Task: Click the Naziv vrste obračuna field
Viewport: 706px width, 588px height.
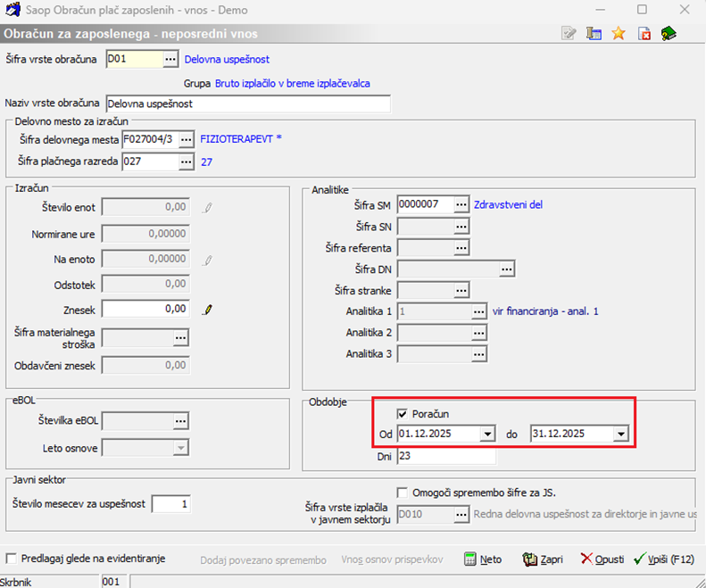Action: 248,104
